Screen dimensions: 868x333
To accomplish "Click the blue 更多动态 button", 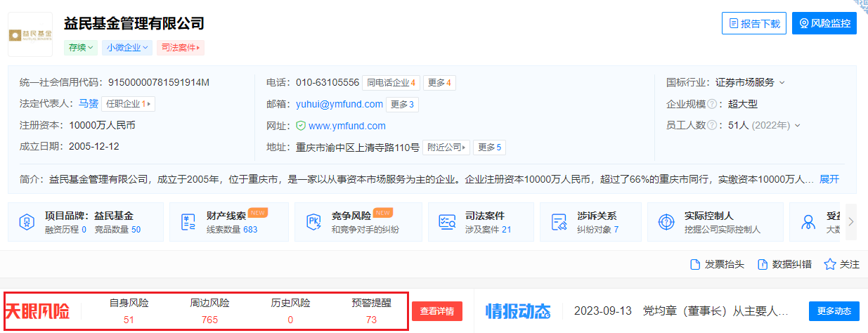I will point(834,311).
